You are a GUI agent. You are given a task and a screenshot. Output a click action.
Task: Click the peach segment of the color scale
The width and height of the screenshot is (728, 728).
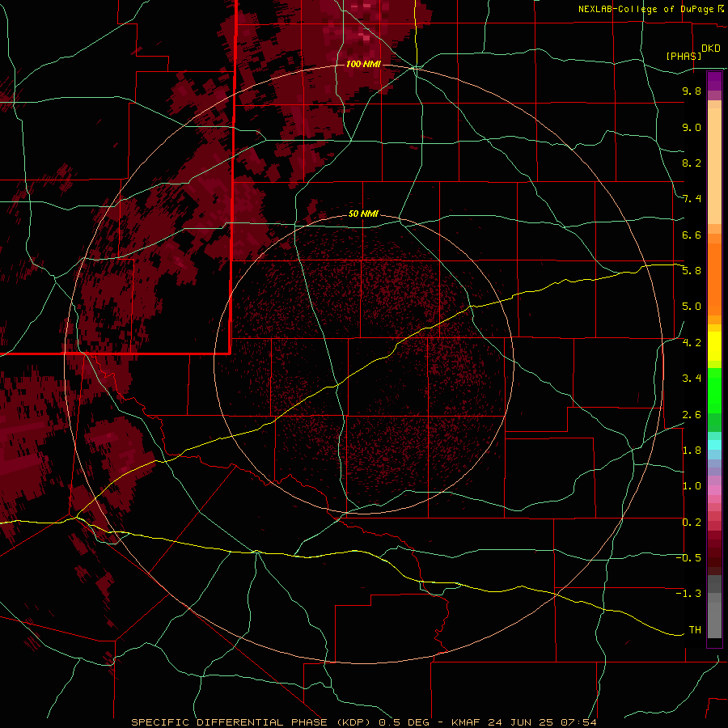click(x=714, y=163)
